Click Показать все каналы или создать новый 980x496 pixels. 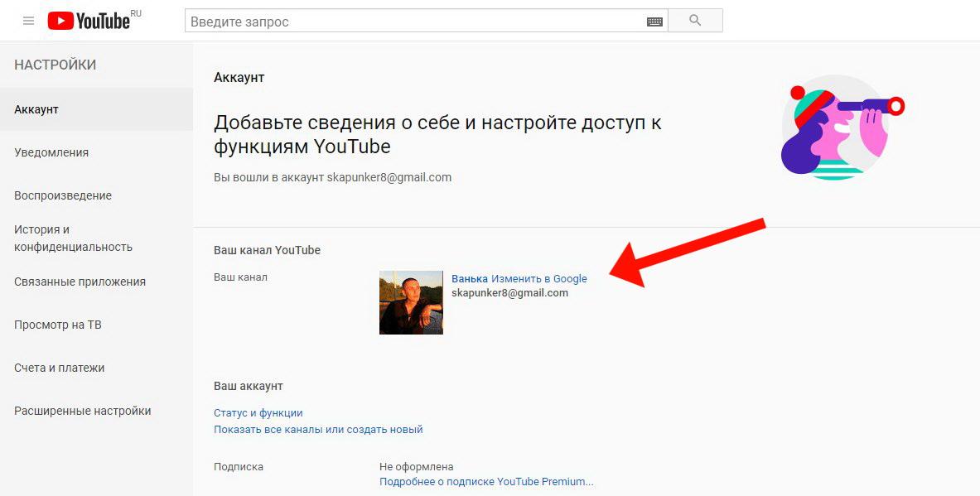318,429
